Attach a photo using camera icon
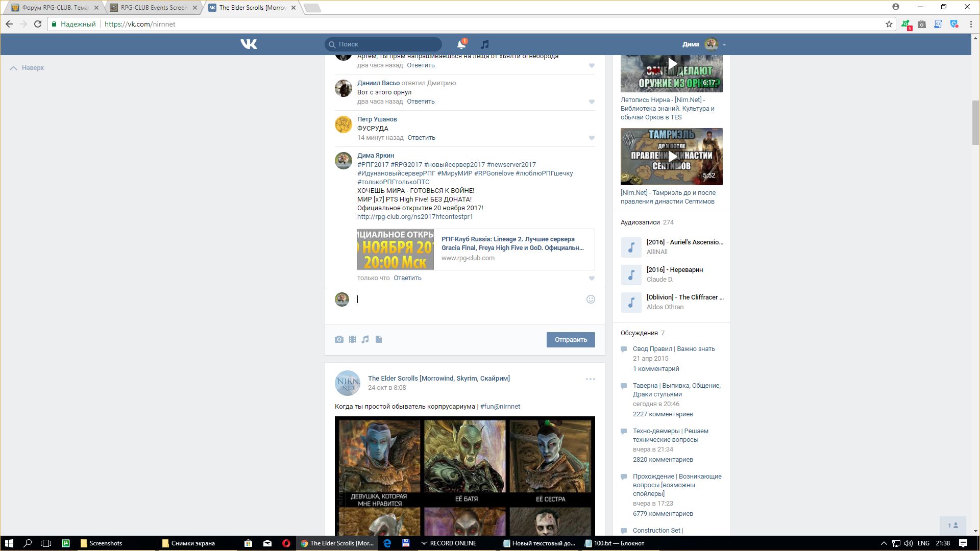Screen dimensions: 980x551 point(339,339)
